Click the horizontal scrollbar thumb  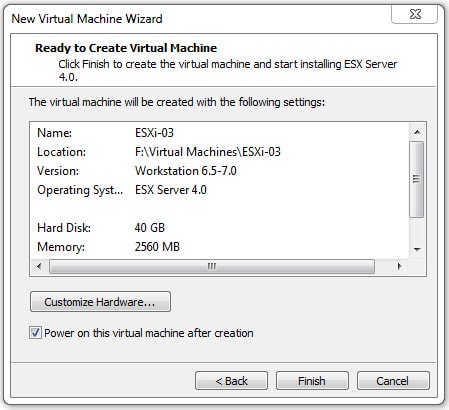[212, 266]
